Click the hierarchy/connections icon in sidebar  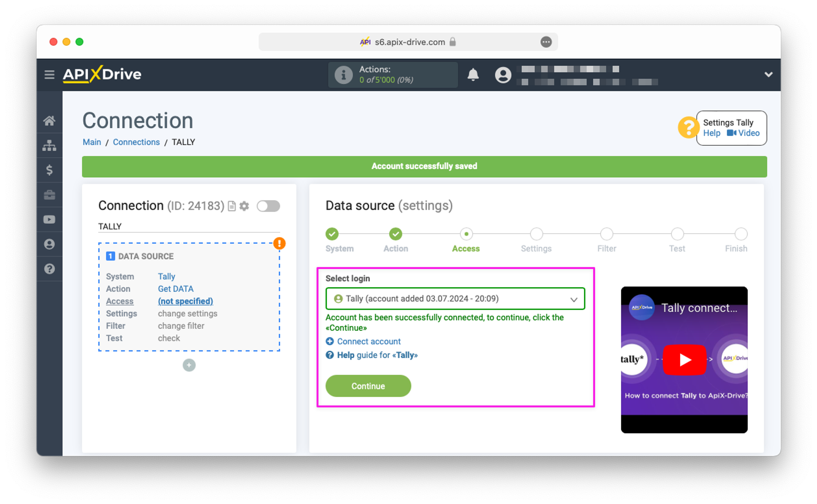pos(49,145)
